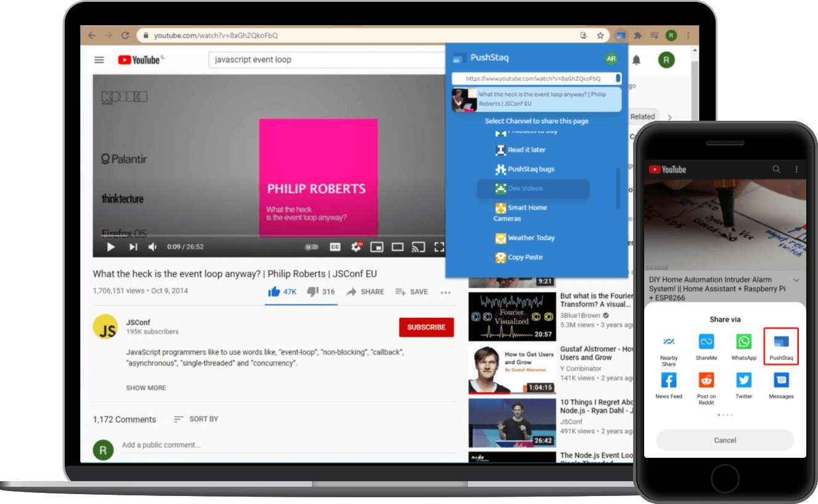
Task: Select Weather Today channel
Action: (525, 238)
